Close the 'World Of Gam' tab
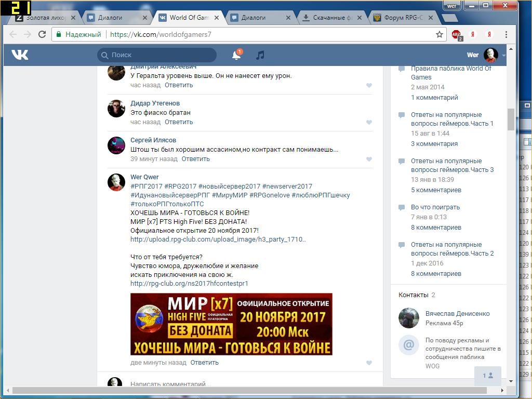Viewport: 532px width, 399px height. [217, 18]
